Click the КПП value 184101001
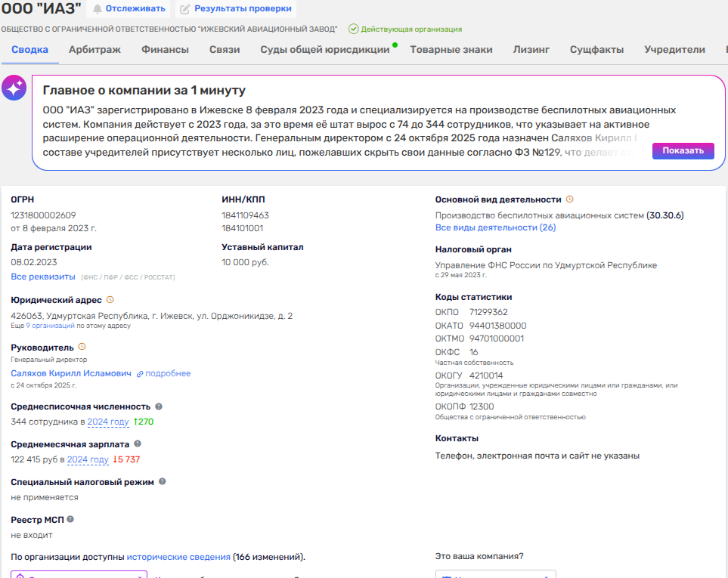This screenshot has height=578, width=728. pos(243,228)
